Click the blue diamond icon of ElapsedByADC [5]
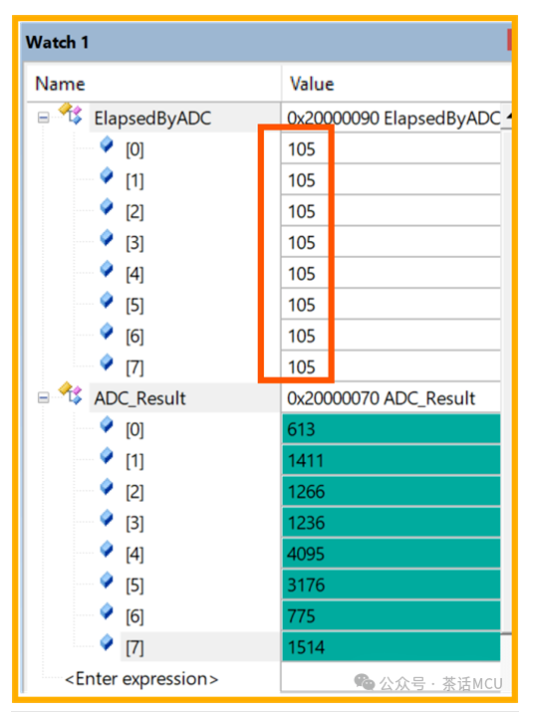Screen dimensions: 539x717 click(107, 300)
